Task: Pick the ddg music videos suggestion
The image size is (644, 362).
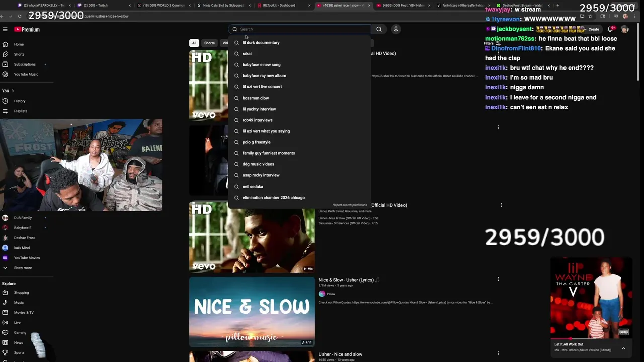Action: [299, 164]
